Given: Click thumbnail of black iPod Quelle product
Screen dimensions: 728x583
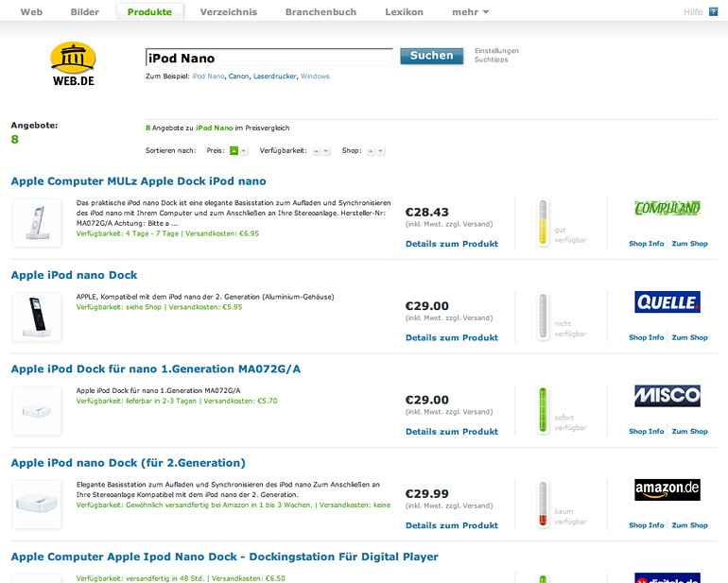Looking at the screenshot, I should (37, 317).
